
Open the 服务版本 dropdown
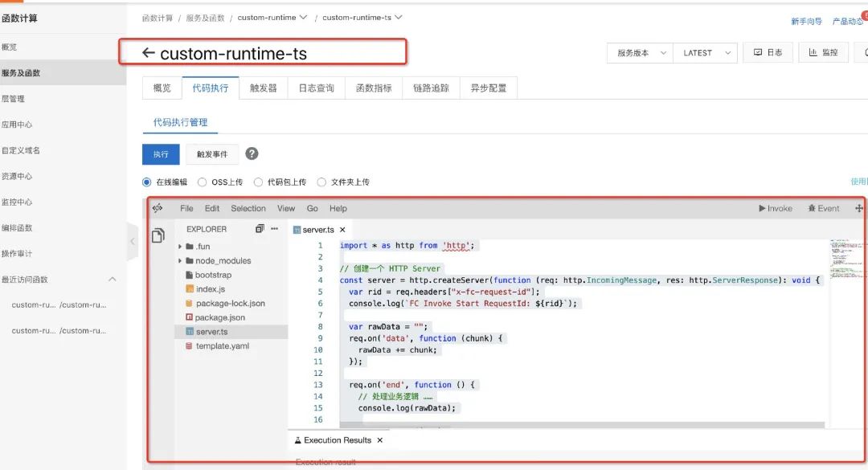click(x=640, y=53)
